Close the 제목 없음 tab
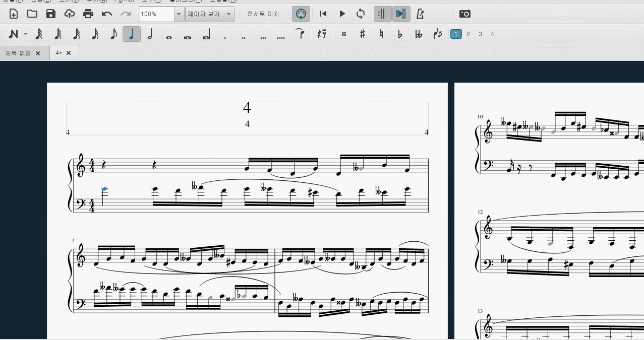The height and width of the screenshot is (340, 644). click(38, 53)
